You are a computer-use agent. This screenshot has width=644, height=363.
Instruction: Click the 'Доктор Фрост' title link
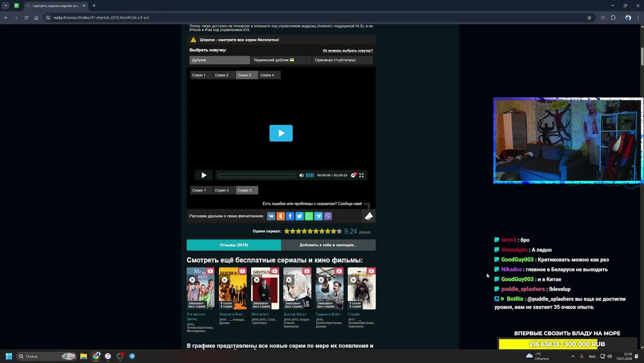[295, 314]
